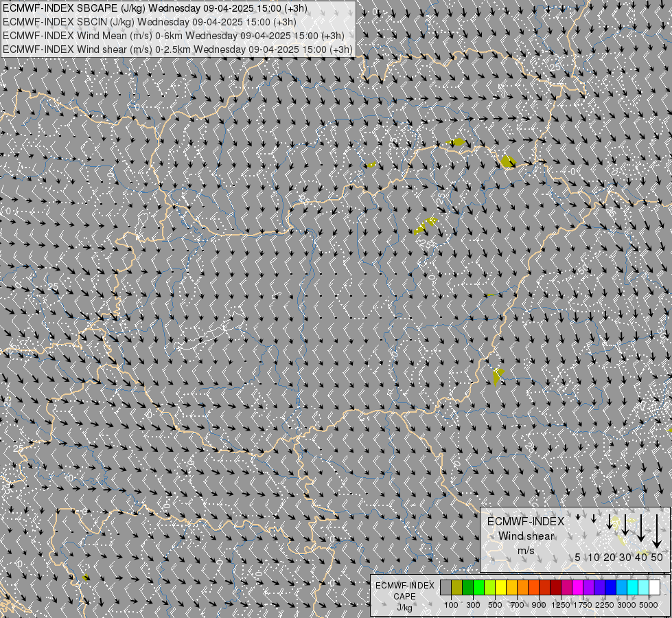Viewport: 672px width, 618px height.
Task: Click the '10' wind shear scale number
Action: click(x=594, y=557)
